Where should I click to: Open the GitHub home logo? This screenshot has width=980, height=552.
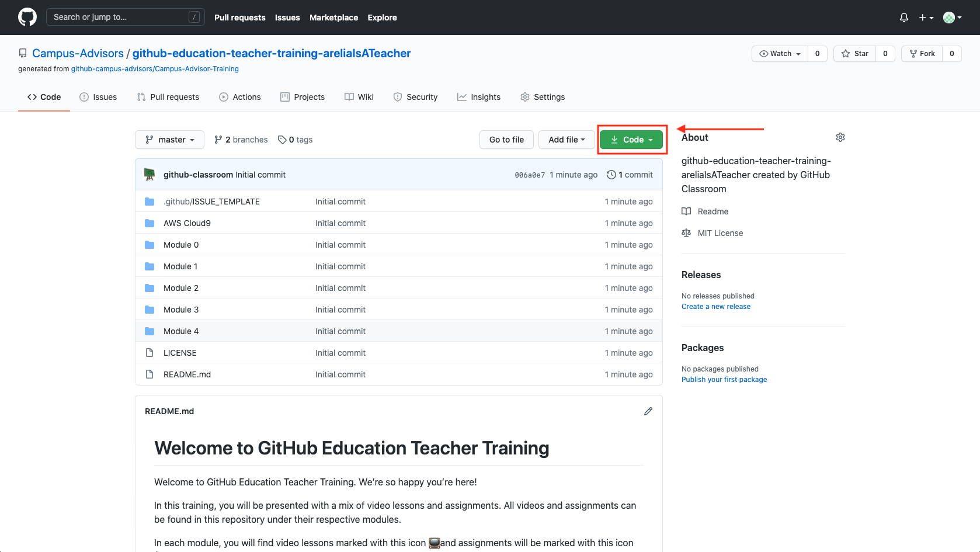pyautogui.click(x=27, y=17)
